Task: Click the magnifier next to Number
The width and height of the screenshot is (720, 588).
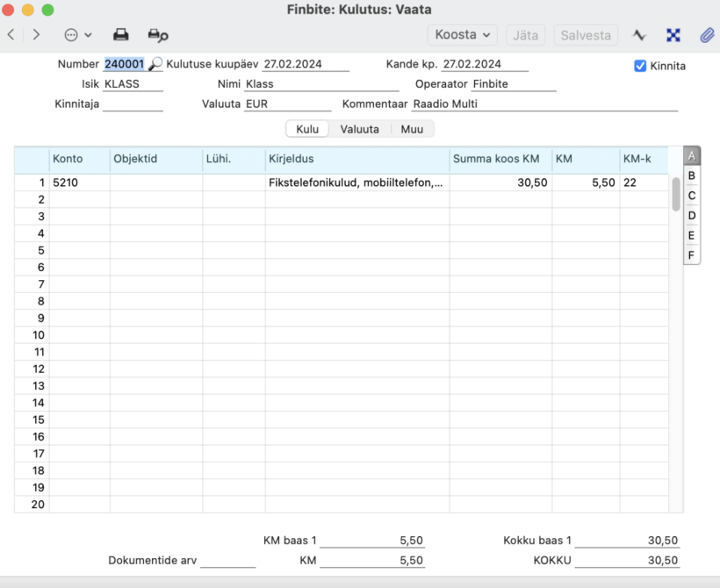Action: [x=155, y=63]
